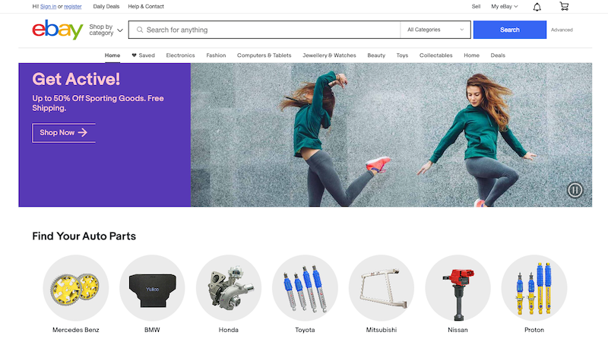Click the Proton label

click(x=534, y=330)
